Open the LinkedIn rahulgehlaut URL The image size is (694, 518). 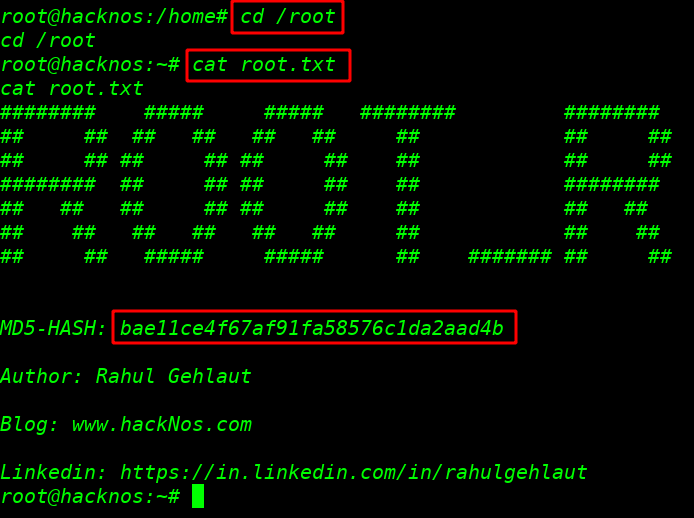[354, 472]
